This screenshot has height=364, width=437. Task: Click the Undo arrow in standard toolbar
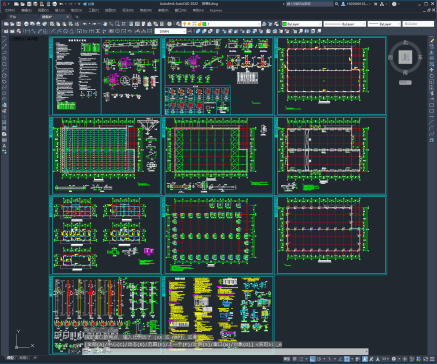pyautogui.click(x=85, y=24)
